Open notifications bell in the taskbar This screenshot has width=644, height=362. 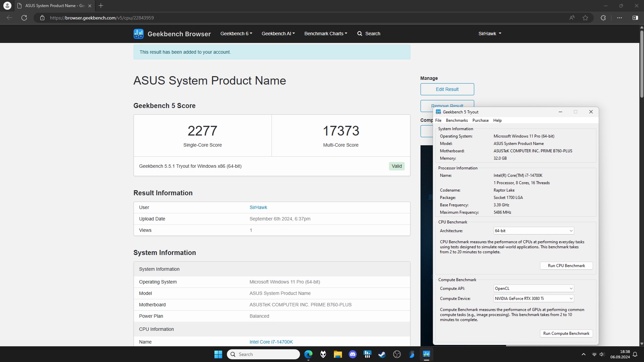[x=635, y=354]
